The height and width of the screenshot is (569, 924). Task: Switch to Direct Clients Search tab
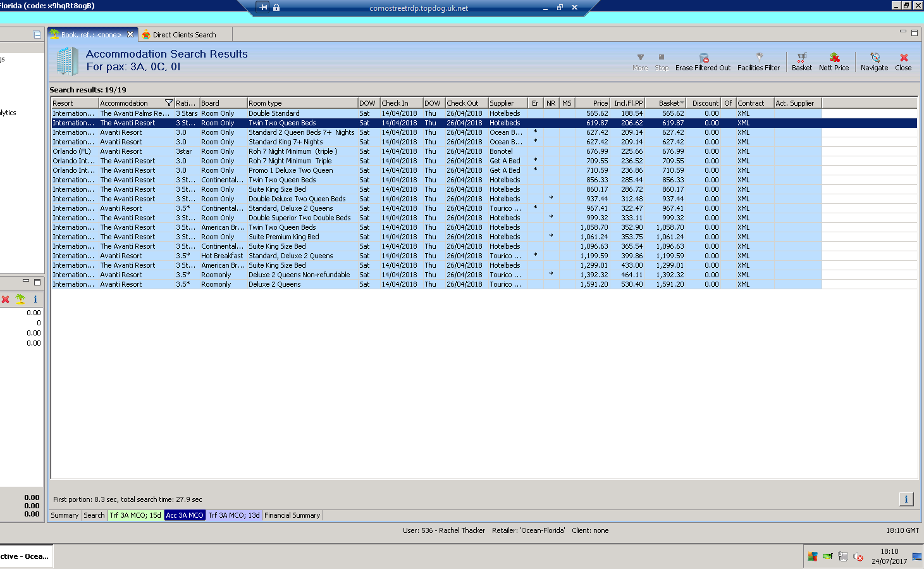click(185, 35)
